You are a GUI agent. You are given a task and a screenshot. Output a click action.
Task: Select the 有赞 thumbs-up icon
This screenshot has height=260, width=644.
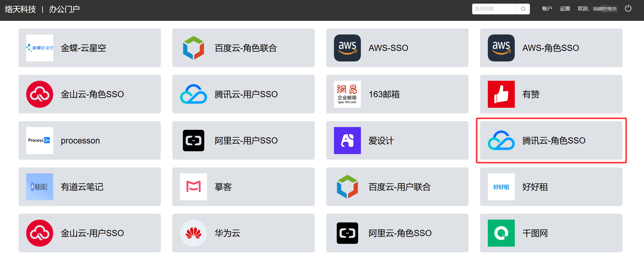501,94
